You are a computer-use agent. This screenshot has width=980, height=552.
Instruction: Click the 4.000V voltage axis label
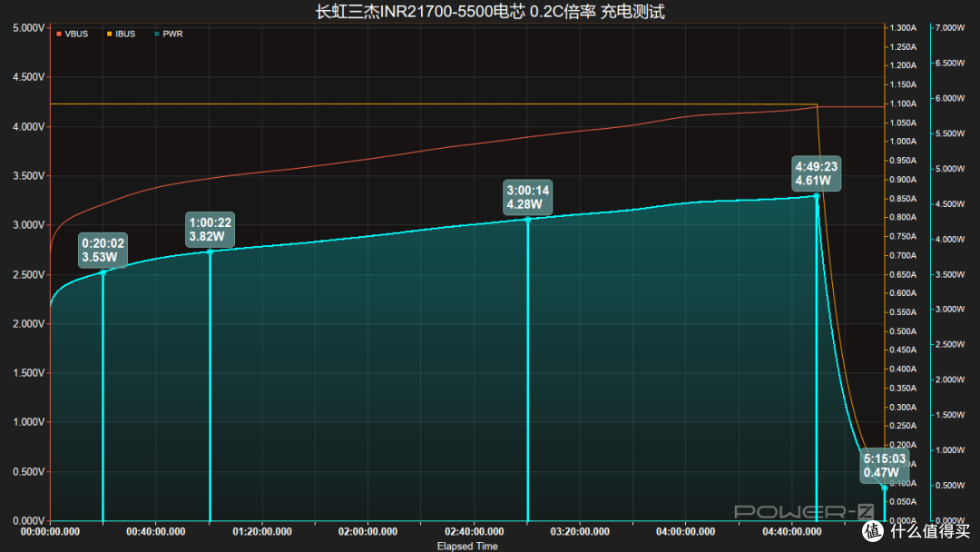[29, 126]
